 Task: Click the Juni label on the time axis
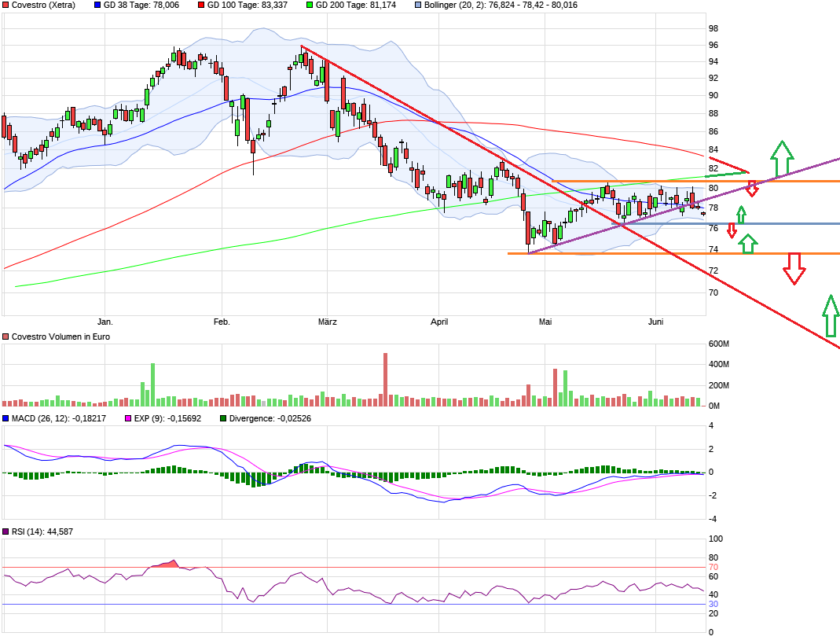point(656,322)
